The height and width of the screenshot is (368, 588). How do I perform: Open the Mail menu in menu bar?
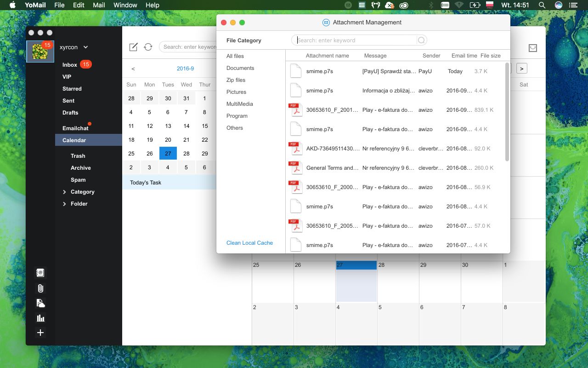click(x=99, y=5)
